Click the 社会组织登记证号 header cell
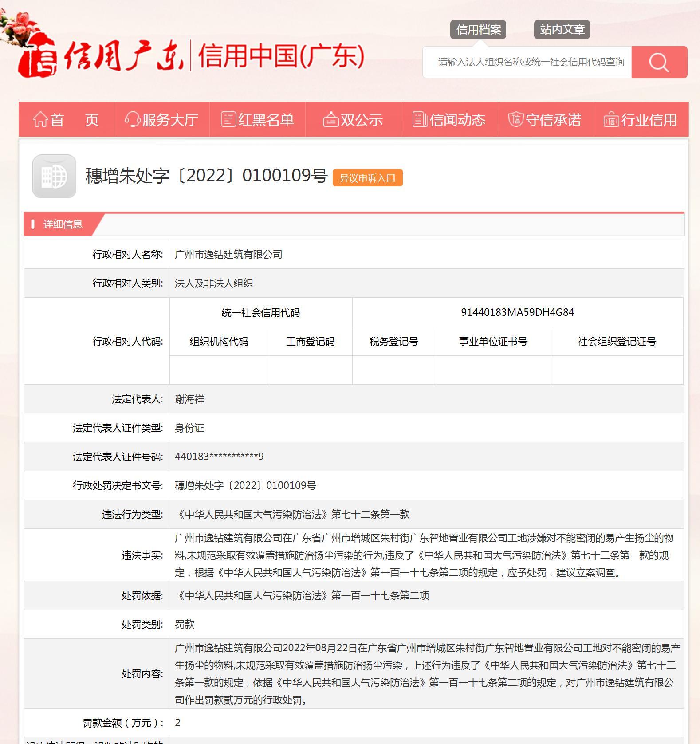This screenshot has width=700, height=744. click(617, 341)
